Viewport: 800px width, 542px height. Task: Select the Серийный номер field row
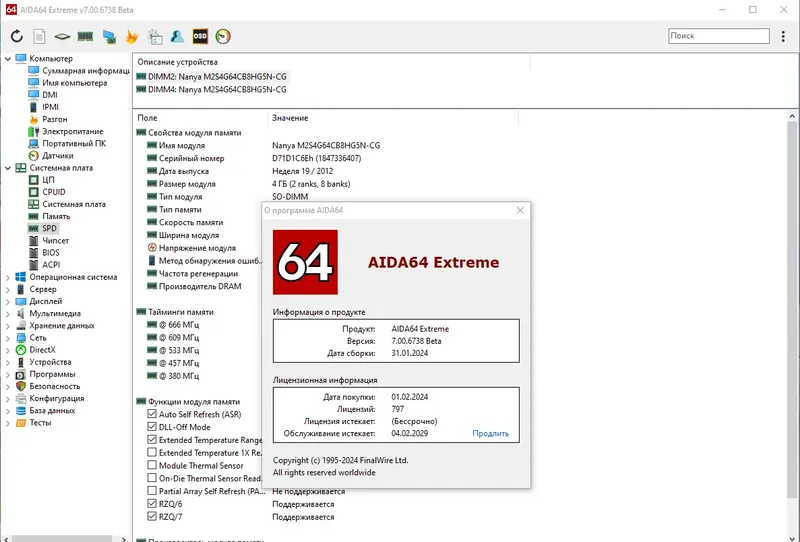[191, 158]
